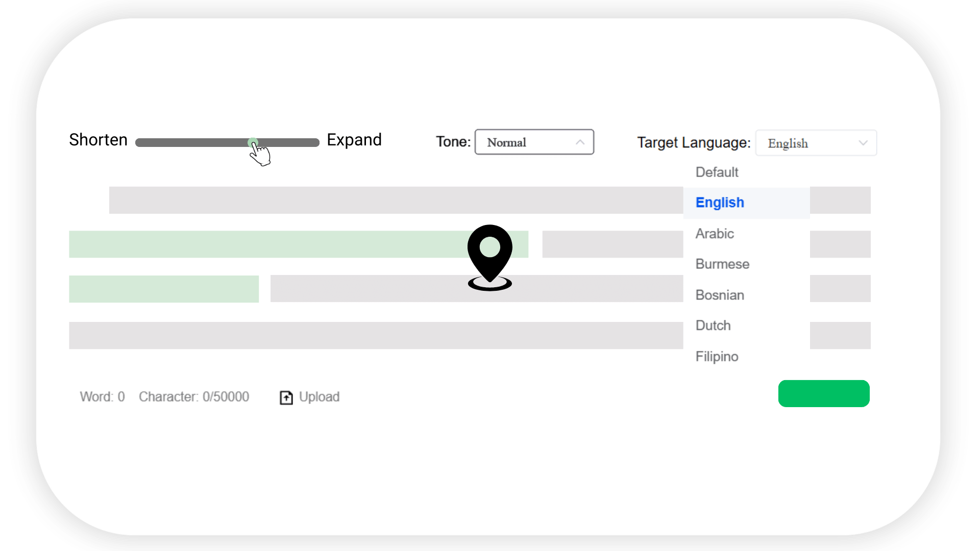Click the green submit button
Screen dimensions: 980x551
click(x=823, y=393)
